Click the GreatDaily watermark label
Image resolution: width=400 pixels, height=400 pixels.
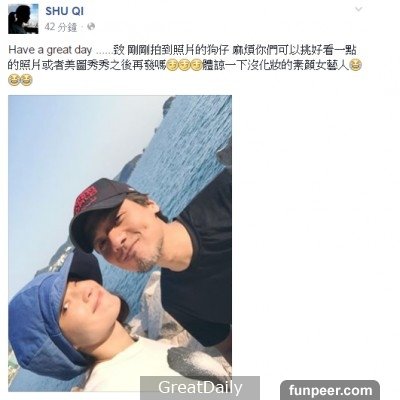(200, 388)
